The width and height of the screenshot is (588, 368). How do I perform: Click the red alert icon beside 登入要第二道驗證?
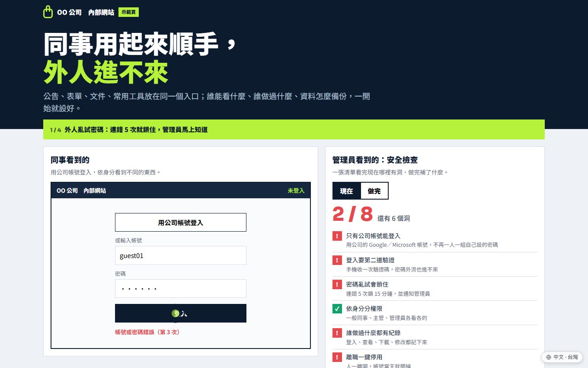point(337,260)
